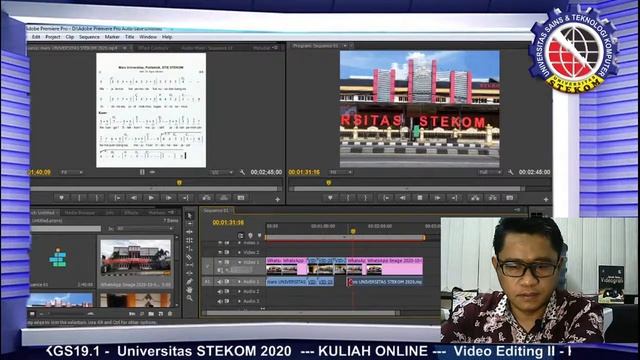Open Source monitor playback resolution dropdown
Screen dimensions: 640x360
[x=222, y=172]
